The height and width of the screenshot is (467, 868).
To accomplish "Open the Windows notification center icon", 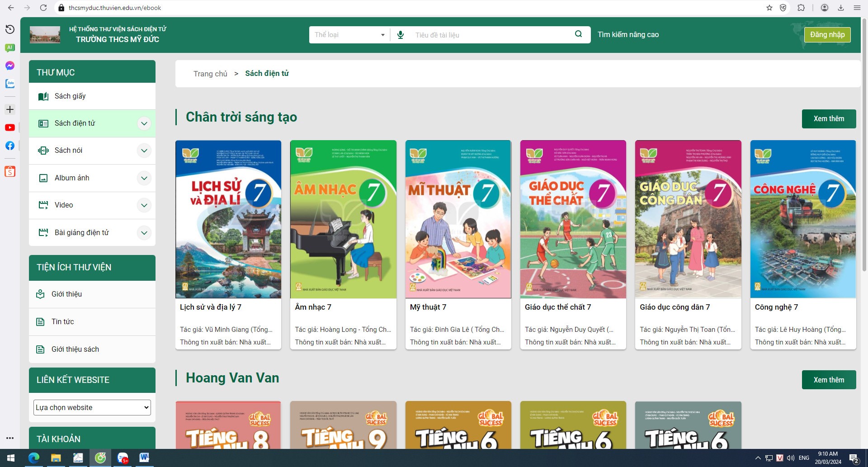I will coord(854,458).
